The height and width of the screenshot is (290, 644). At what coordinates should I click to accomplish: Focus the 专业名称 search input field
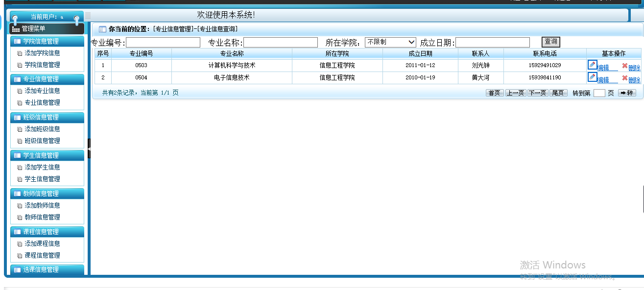281,43
